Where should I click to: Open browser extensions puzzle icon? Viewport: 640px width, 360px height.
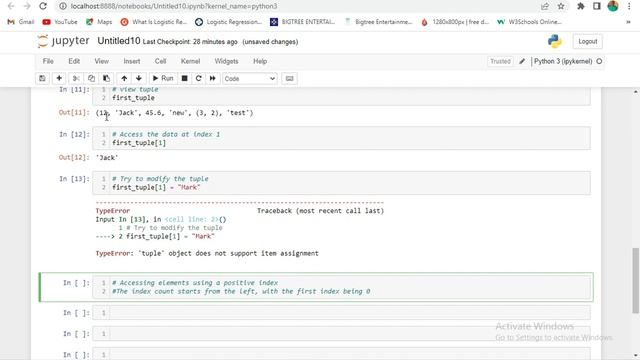580,6
